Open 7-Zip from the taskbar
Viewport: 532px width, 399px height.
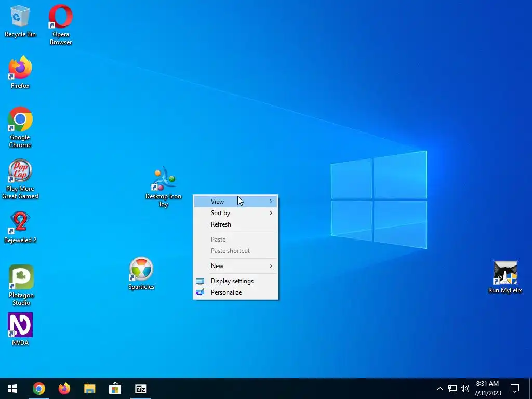[x=140, y=389]
